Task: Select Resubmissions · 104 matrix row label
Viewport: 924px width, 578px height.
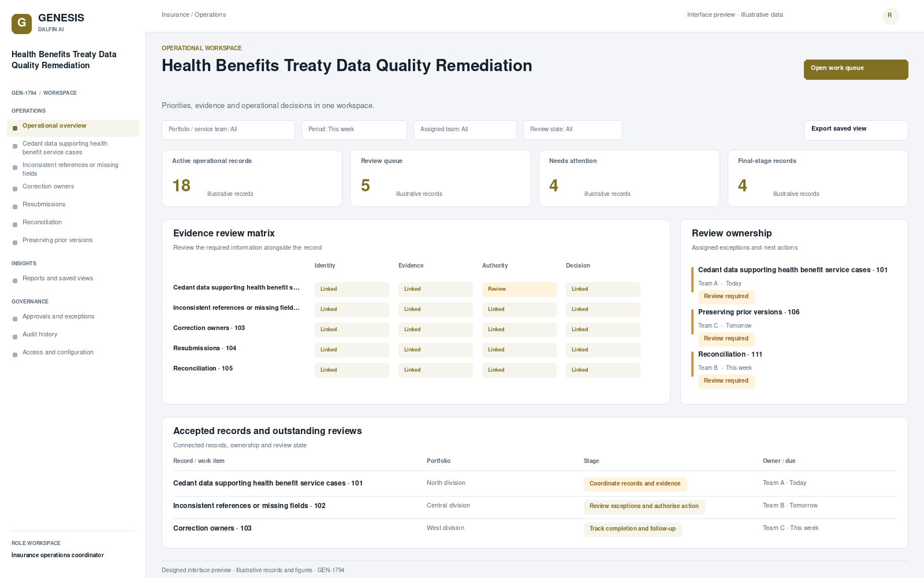Action: (x=204, y=349)
